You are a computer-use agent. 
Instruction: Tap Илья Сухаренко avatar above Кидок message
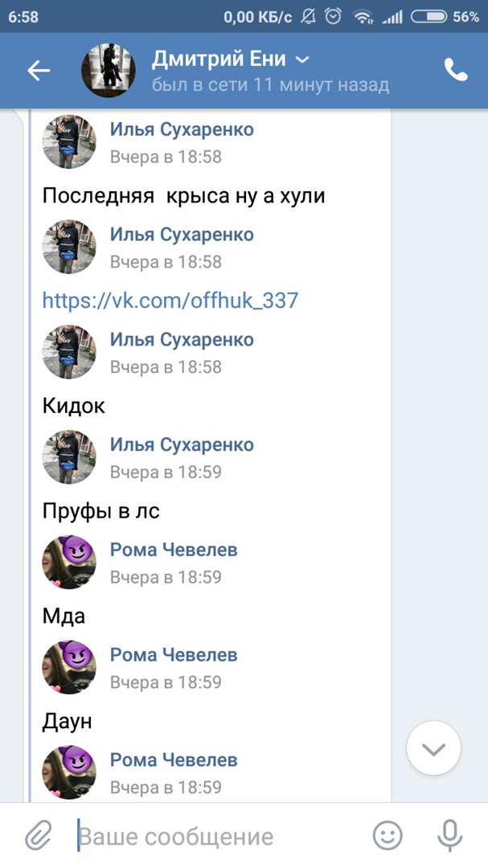[x=69, y=352]
